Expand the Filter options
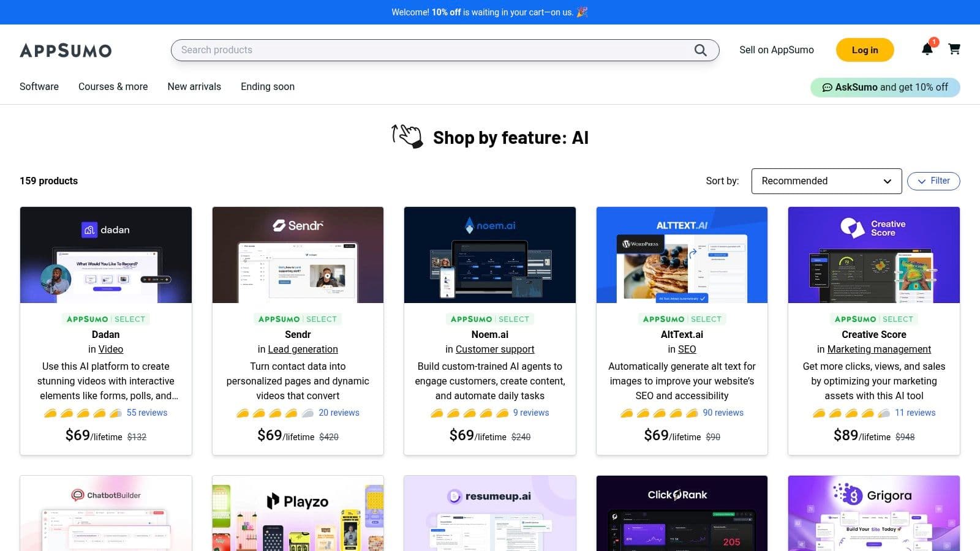Viewport: 980px width, 551px height. tap(933, 181)
